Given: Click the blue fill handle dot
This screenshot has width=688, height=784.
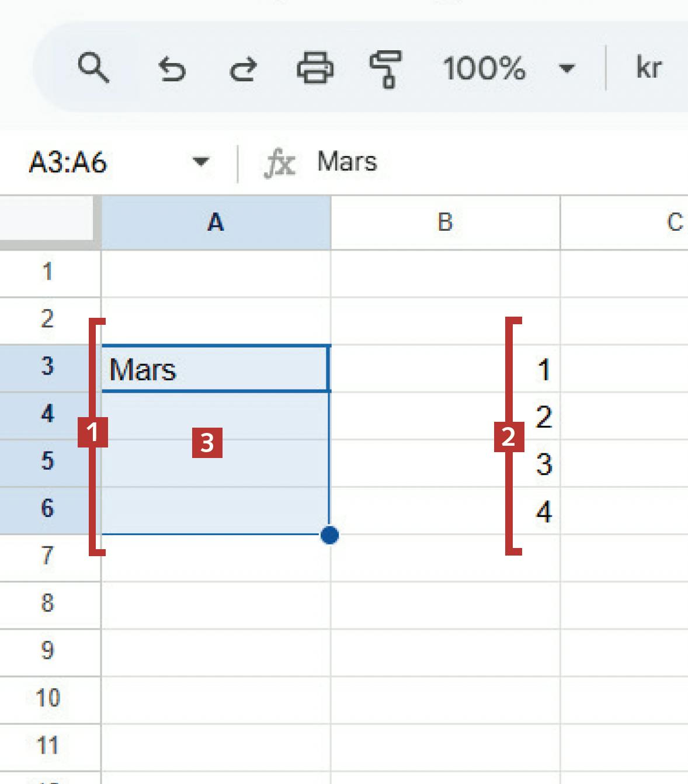Looking at the screenshot, I should tap(330, 535).
